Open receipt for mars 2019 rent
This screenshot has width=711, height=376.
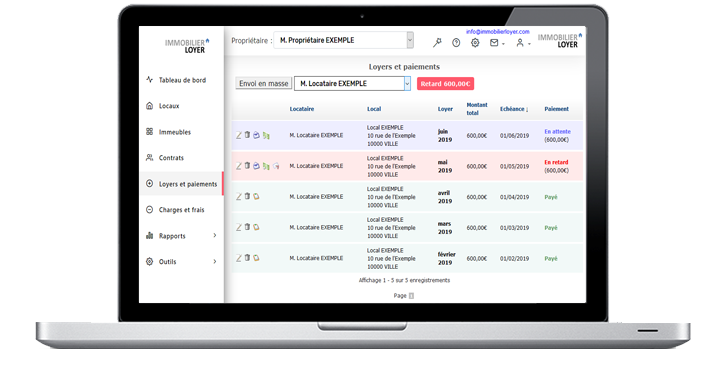(x=256, y=227)
